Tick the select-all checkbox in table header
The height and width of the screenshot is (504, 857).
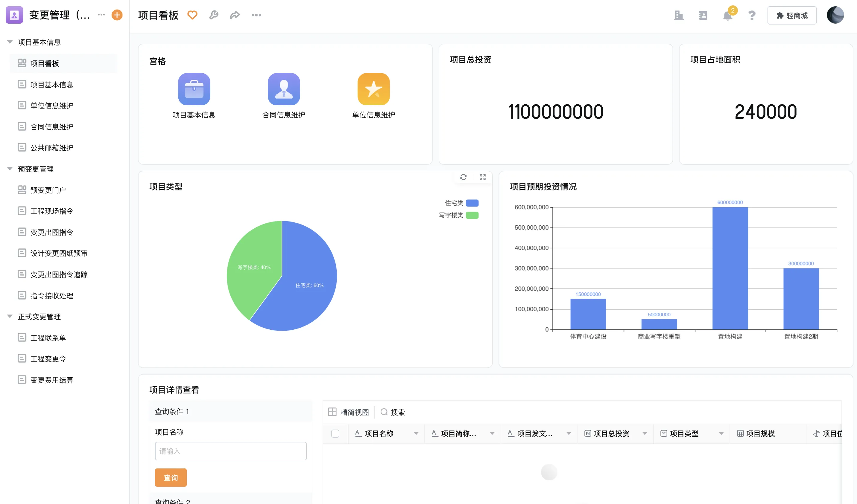point(335,433)
